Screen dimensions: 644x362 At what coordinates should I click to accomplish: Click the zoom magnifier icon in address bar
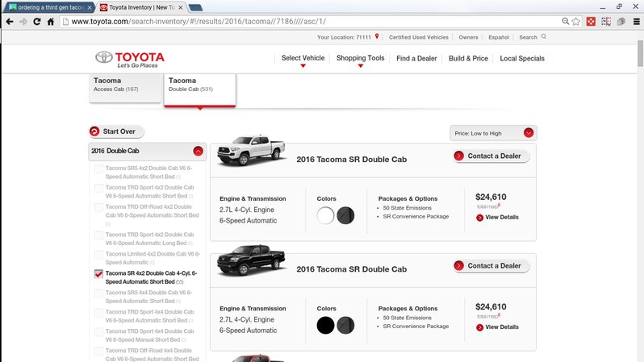566,21
